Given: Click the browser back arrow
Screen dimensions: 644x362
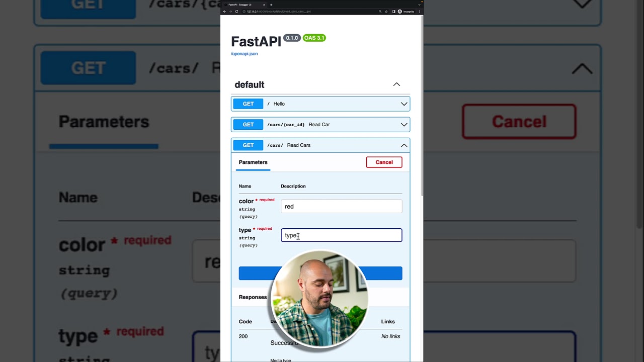Looking at the screenshot, I should point(224,11).
